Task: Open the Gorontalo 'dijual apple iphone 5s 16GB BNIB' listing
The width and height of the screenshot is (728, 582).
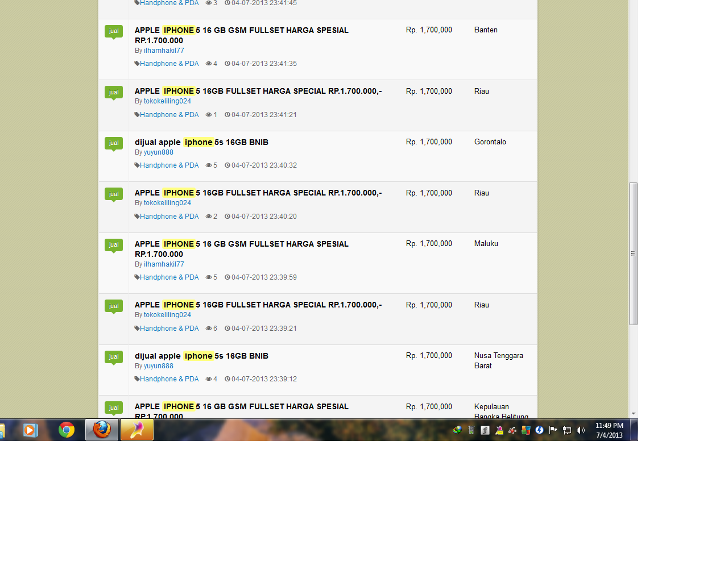Action: 201,142
